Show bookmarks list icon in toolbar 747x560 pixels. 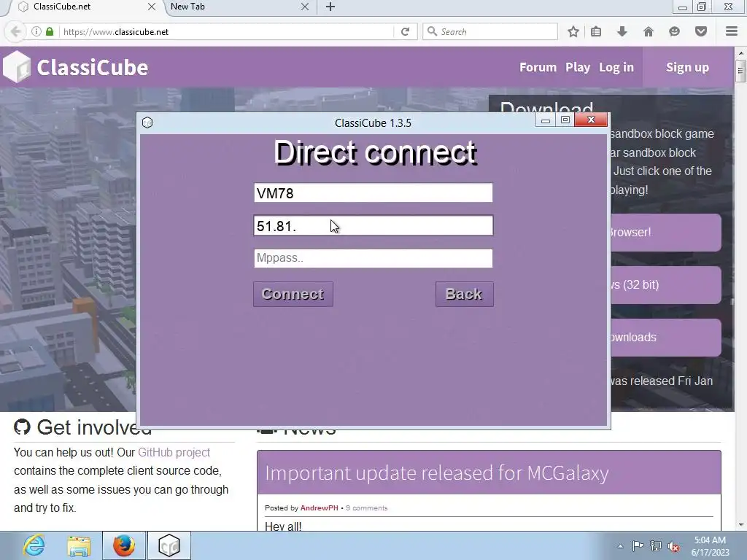coord(596,31)
